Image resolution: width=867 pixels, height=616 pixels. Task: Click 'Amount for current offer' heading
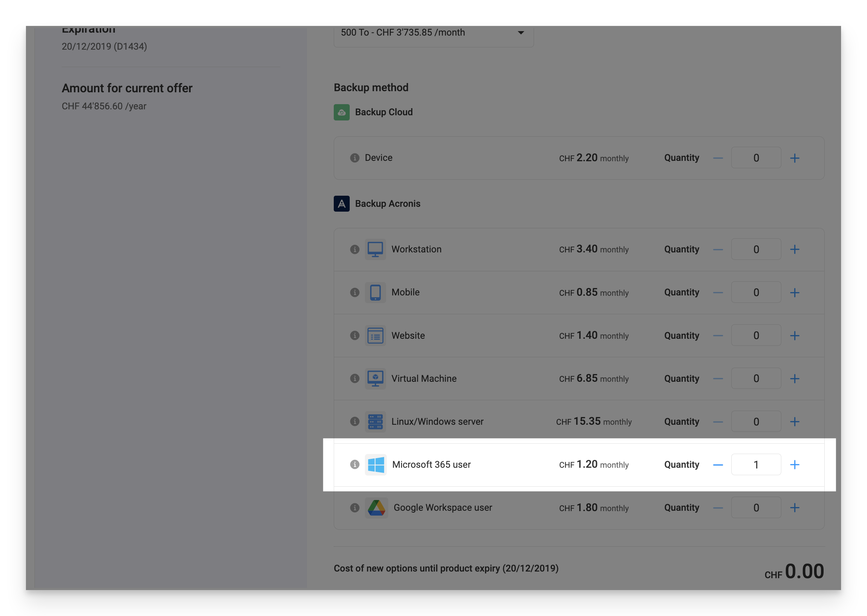127,88
